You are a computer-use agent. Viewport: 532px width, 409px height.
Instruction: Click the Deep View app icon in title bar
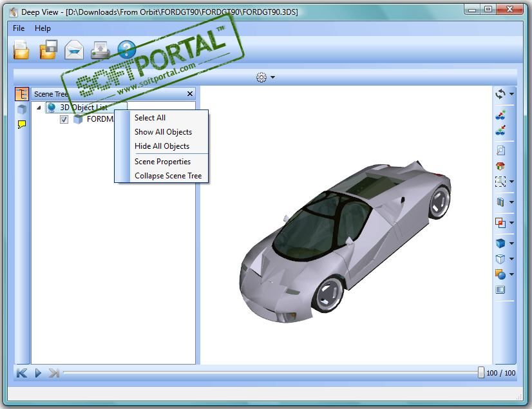click(x=14, y=12)
